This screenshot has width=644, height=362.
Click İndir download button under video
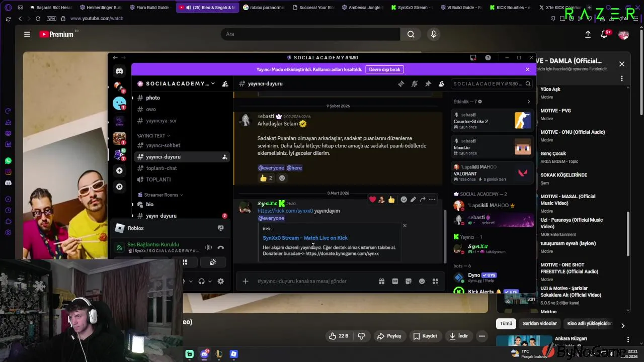point(459,336)
